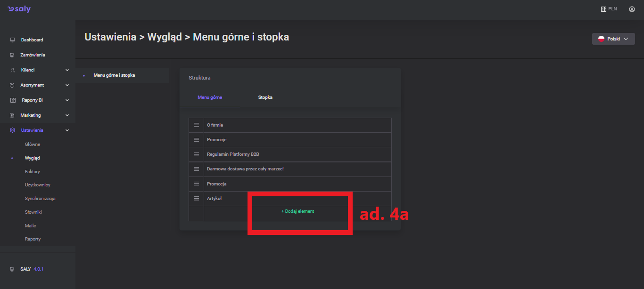
Task: Select the Menu górne tab
Action: coord(210,97)
